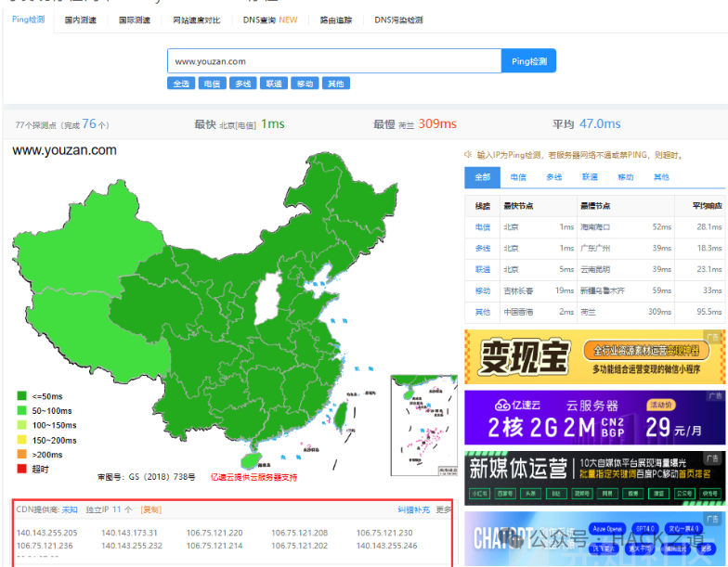The height and width of the screenshot is (567, 728).
Task: Open the 网站速度对比 tab
Action: (x=197, y=20)
